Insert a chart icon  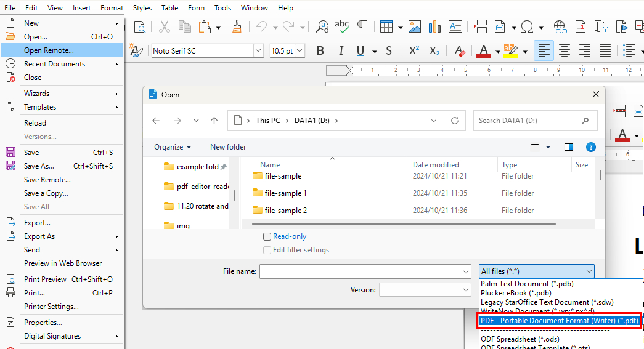(x=434, y=27)
